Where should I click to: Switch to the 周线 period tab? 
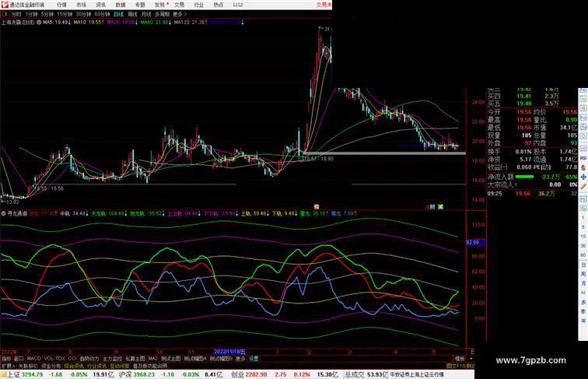click(x=132, y=14)
